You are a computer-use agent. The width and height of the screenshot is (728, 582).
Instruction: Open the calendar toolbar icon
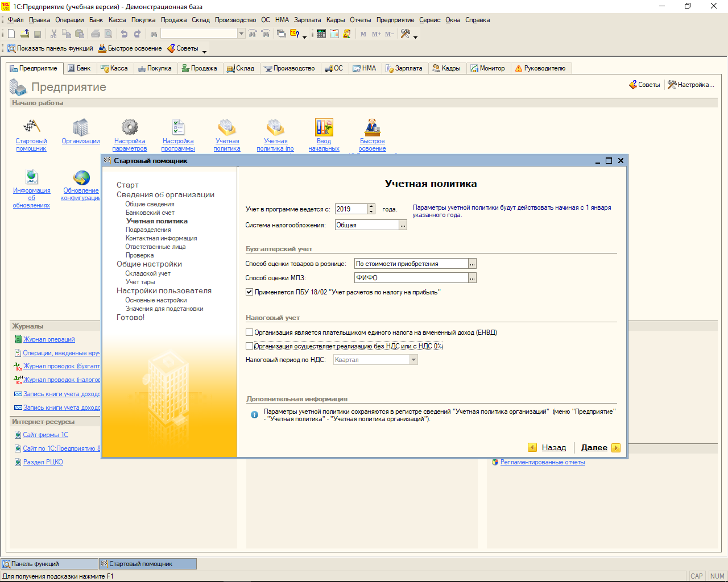[334, 34]
